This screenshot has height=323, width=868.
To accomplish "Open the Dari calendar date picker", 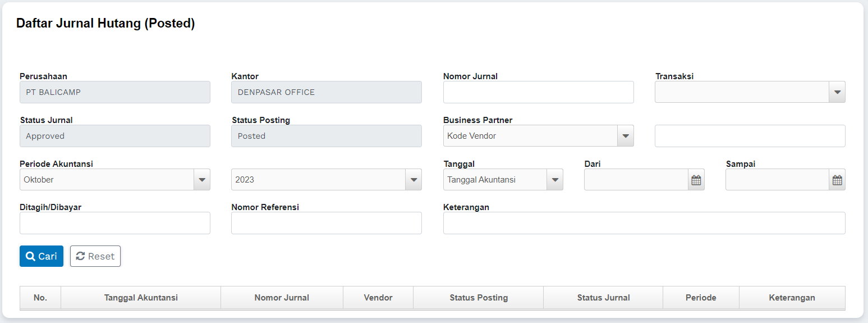I will coord(696,180).
